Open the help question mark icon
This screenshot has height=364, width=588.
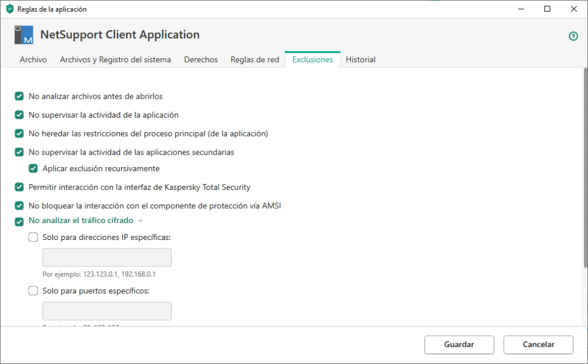pyautogui.click(x=573, y=36)
